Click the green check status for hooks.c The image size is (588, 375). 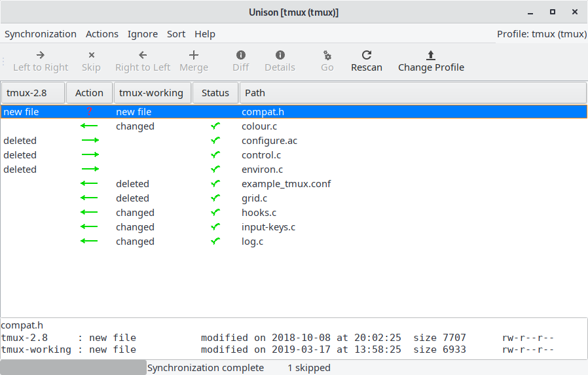click(x=215, y=212)
